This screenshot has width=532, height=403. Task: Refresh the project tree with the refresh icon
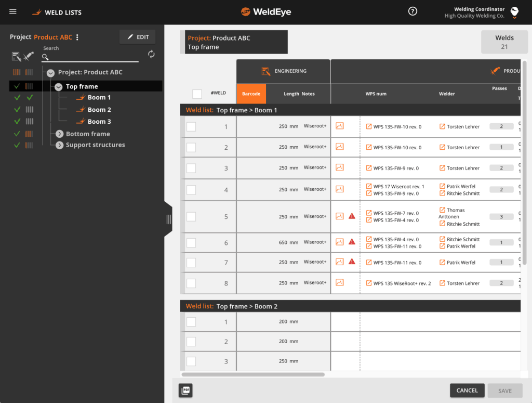pos(150,54)
